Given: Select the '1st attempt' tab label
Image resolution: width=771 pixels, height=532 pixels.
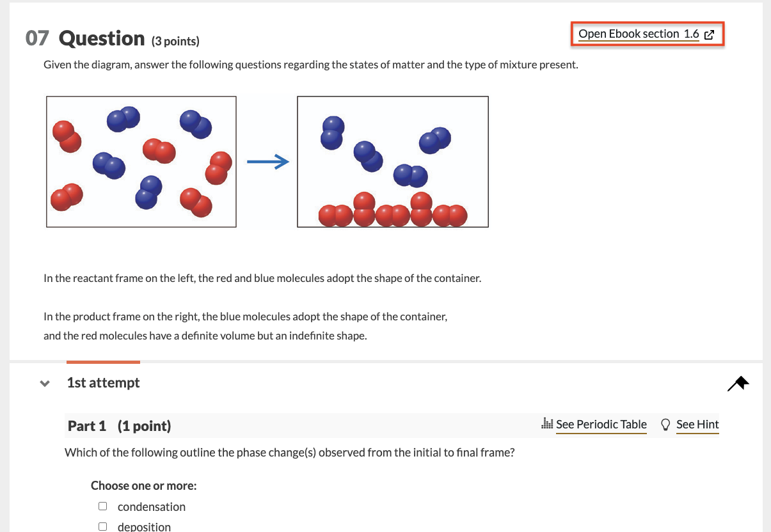Looking at the screenshot, I should click(103, 382).
